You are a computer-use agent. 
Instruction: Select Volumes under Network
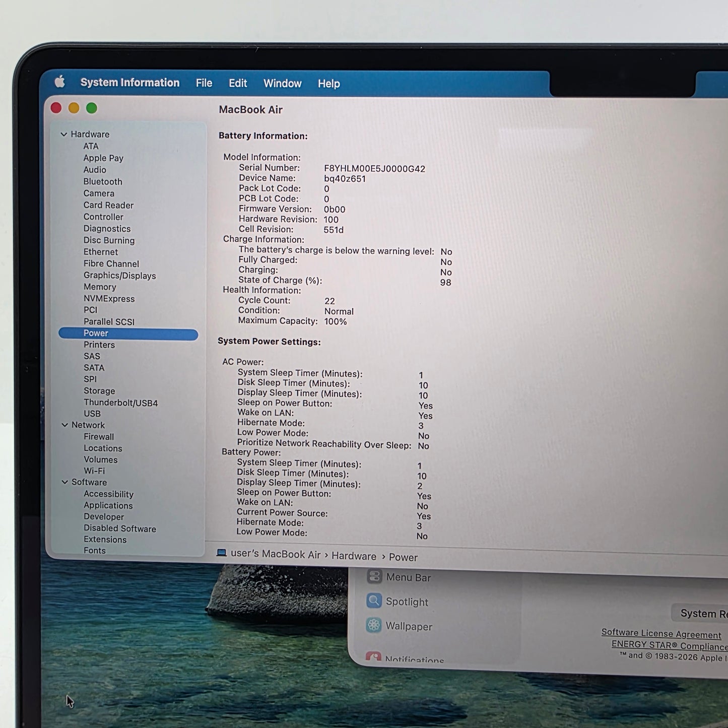[x=101, y=459]
